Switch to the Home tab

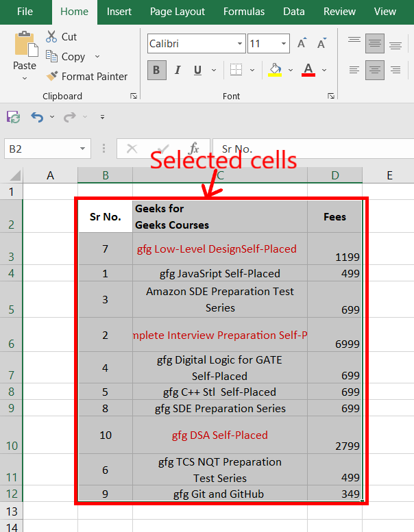coord(75,12)
